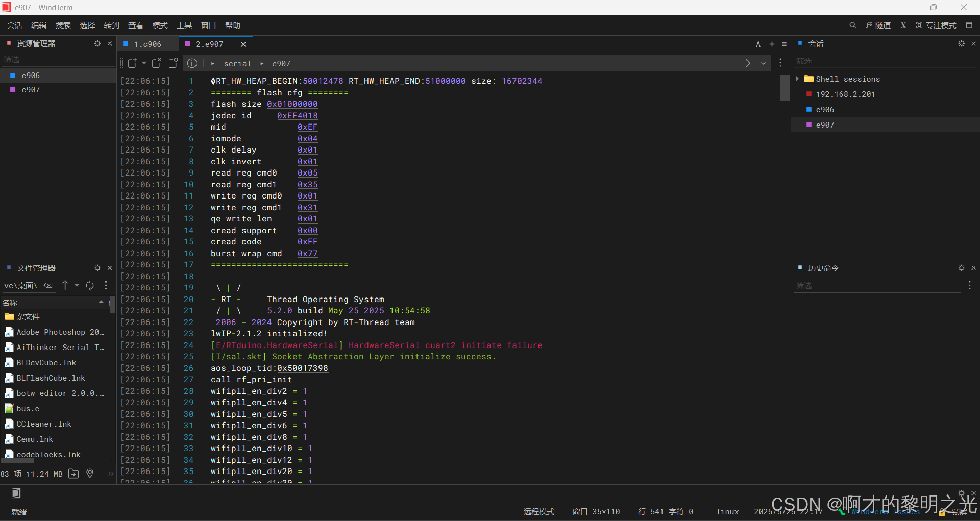Viewport: 980px width, 521px height.
Task: Open the dropdown arrow next to new session icon
Action: pyautogui.click(x=144, y=63)
